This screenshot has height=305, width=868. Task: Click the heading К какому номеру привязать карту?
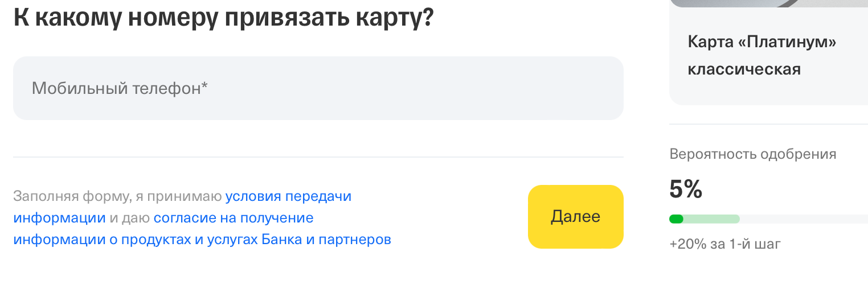(223, 18)
